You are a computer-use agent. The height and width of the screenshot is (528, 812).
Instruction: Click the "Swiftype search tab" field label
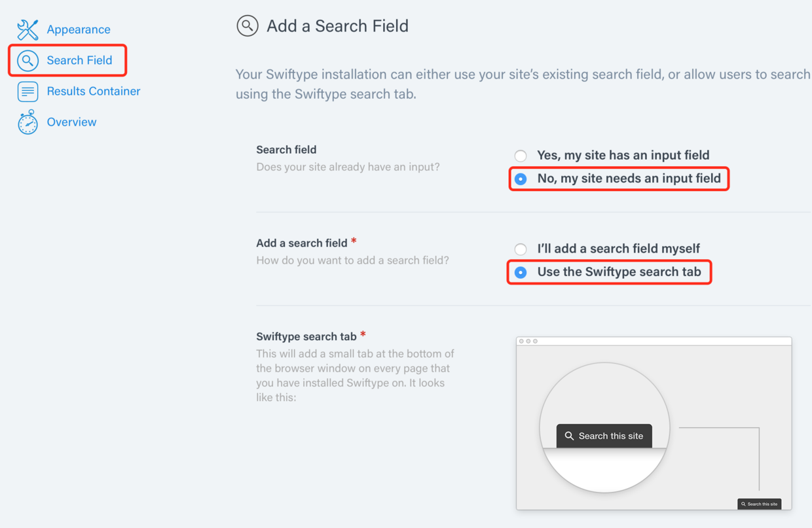(x=306, y=336)
